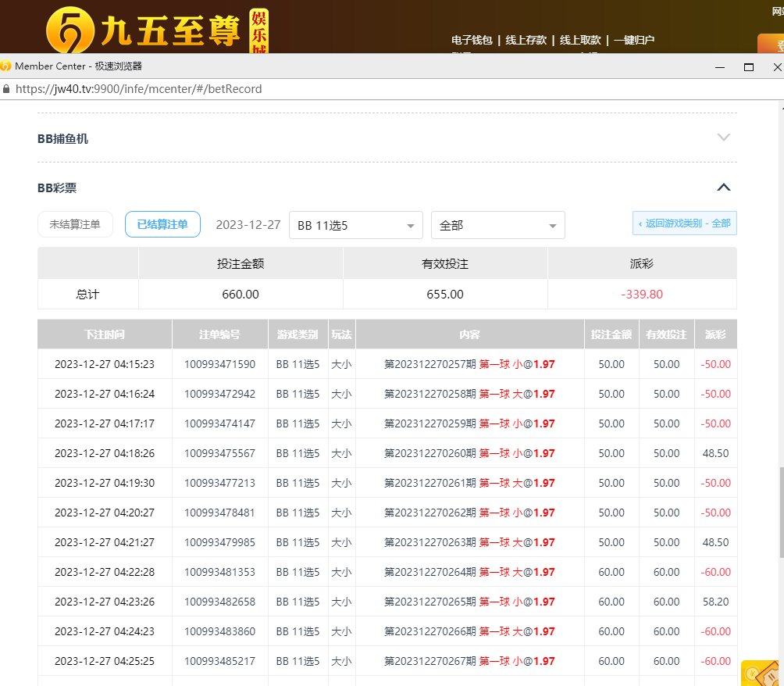The image size is (784, 686).
Task: Open 电子钱包 in the top navigation
Action: point(472,40)
